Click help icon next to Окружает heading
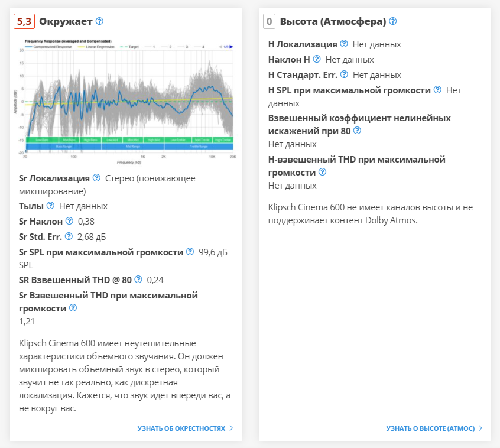 coord(99,21)
